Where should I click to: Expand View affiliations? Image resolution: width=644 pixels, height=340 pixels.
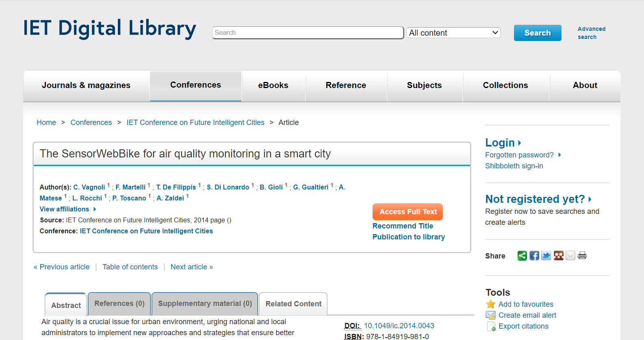[68, 209]
